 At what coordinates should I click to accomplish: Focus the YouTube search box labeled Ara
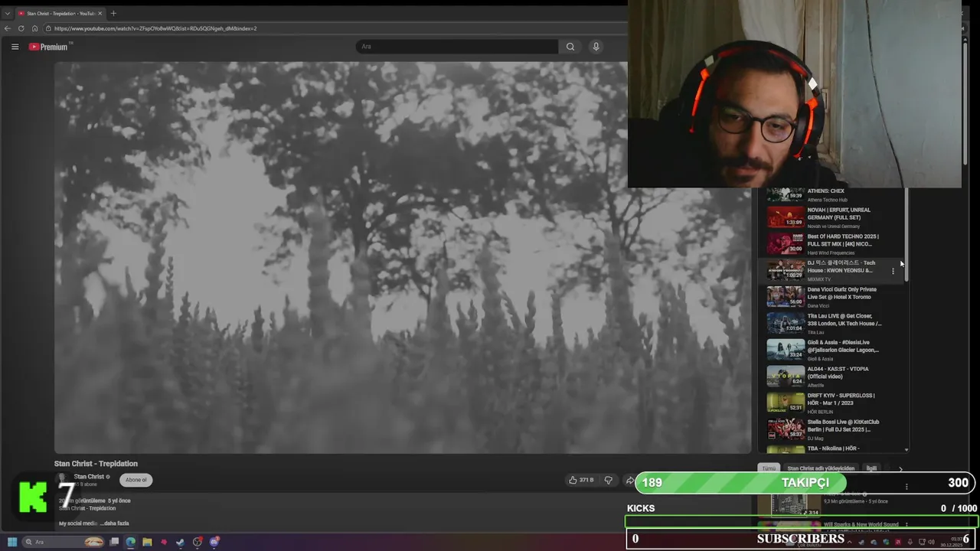click(x=457, y=47)
